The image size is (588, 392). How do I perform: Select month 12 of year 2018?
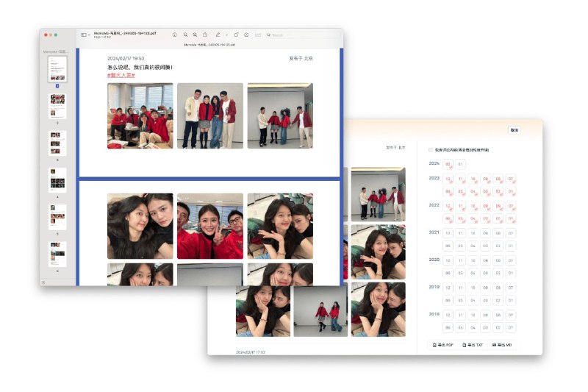click(x=448, y=315)
